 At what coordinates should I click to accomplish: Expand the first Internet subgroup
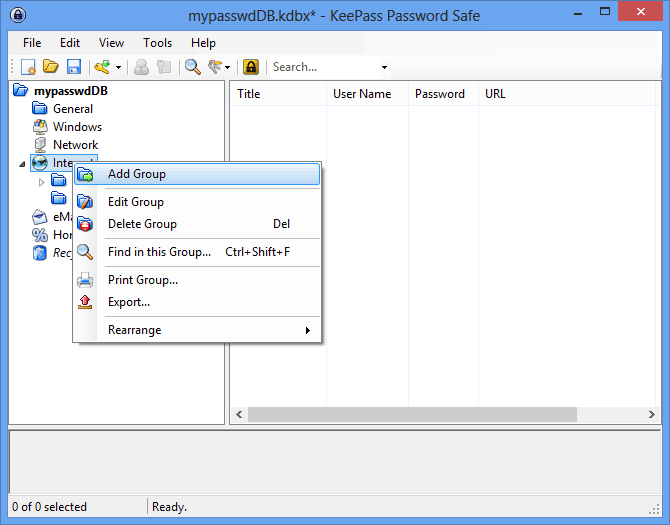coord(41,182)
